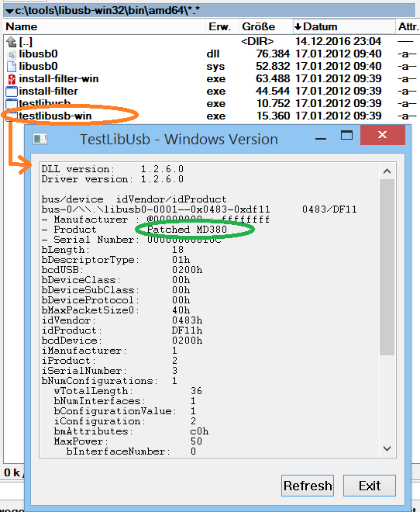The image size is (420, 512).
Task: Click the bus-0 libusb0 device path line
Action: 156,209
